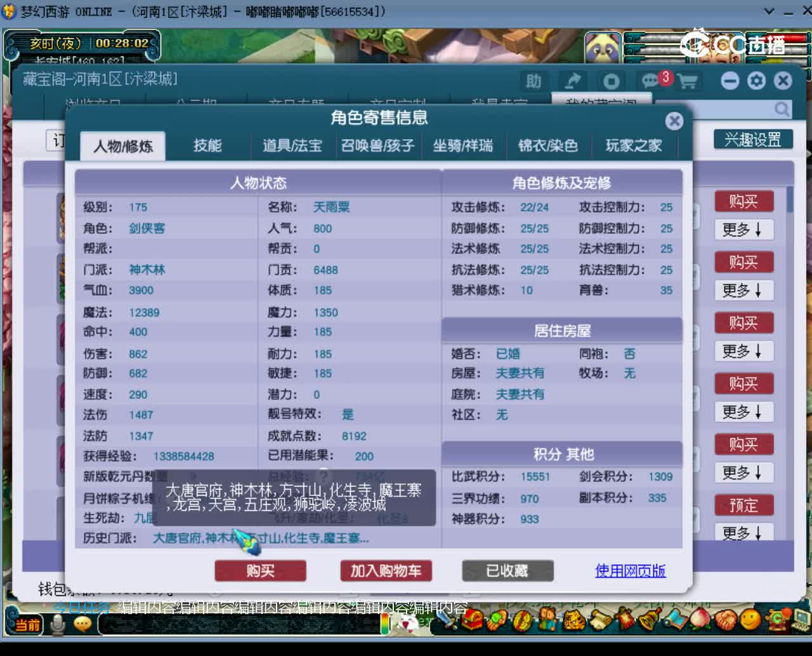Open the 锦衣/染色 tab

(x=547, y=146)
